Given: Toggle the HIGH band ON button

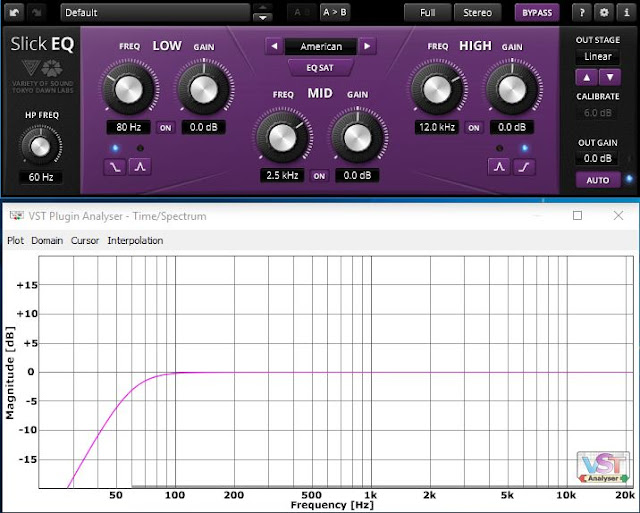Looking at the screenshot, I should (473, 128).
